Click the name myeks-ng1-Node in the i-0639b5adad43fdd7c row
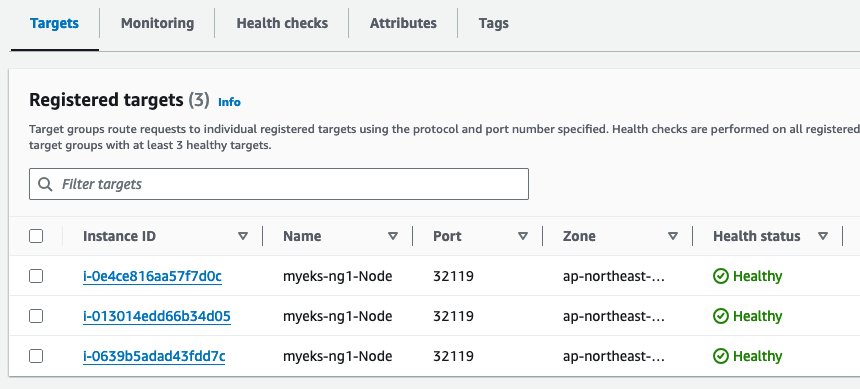Image resolution: width=860 pixels, height=389 pixels. click(x=338, y=356)
